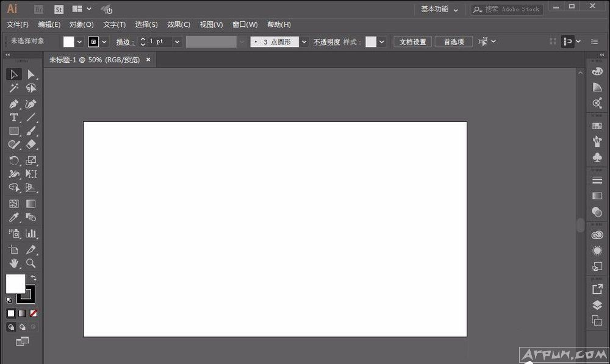
Task: Select the Type tool
Action: 13,117
